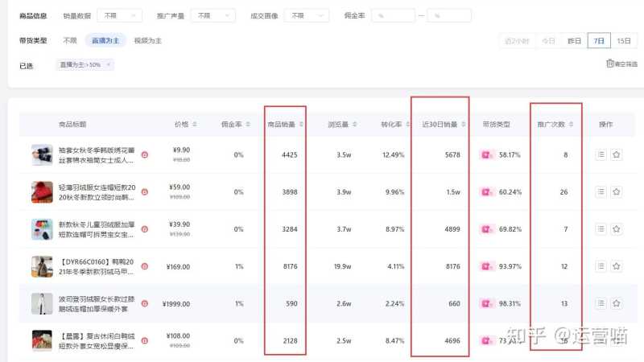Open the details list icon in the ¥9.90 row

point(601,154)
